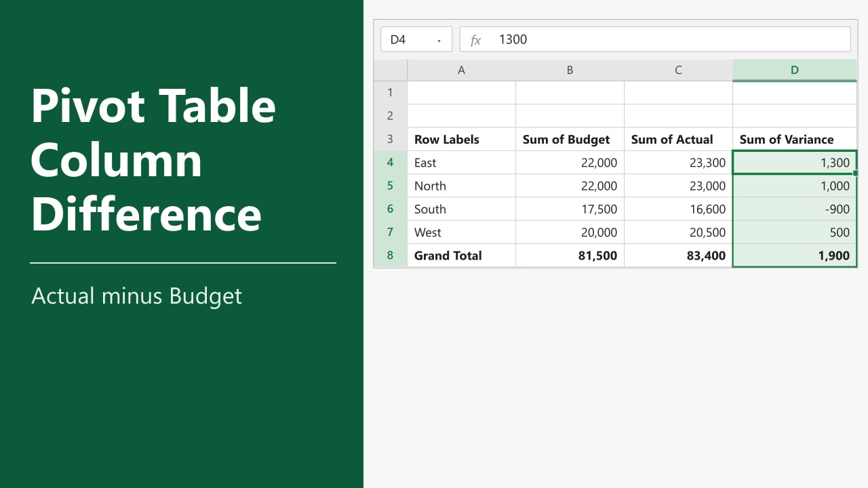Screen dimensions: 868x488
Task: Click the Name Box showing D4
Action: coord(416,39)
